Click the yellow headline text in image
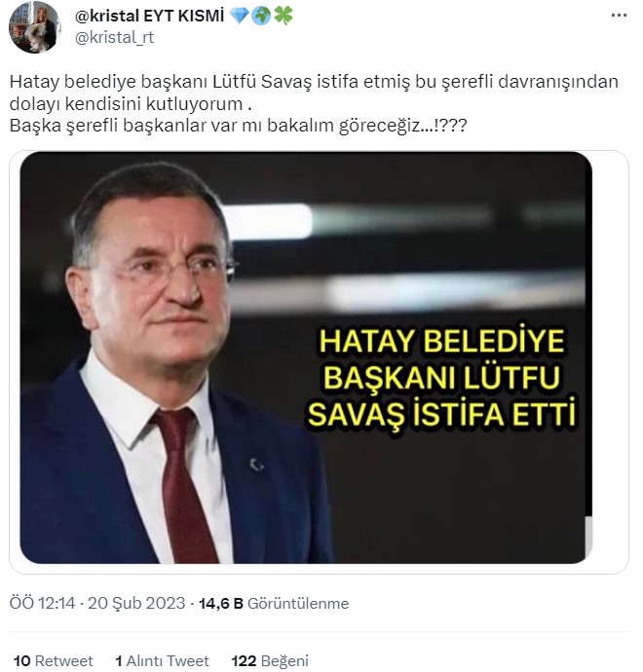Image resolution: width=643 pixels, height=672 pixels. (x=441, y=378)
